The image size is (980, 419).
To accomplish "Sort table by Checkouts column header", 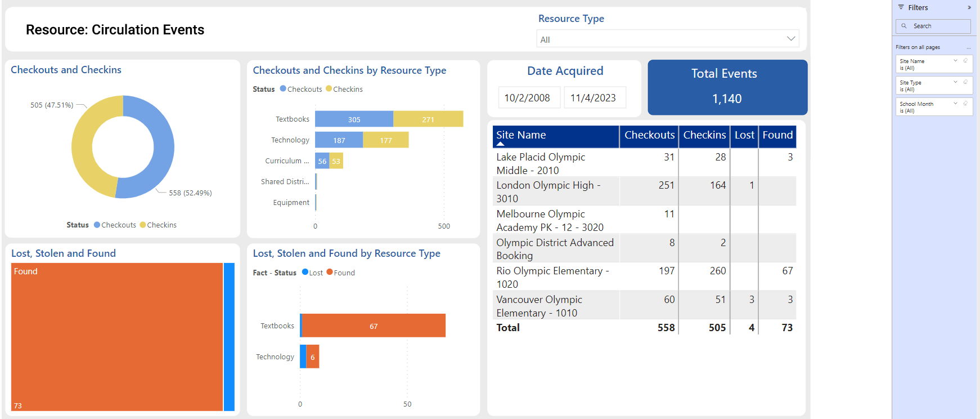I will [649, 135].
